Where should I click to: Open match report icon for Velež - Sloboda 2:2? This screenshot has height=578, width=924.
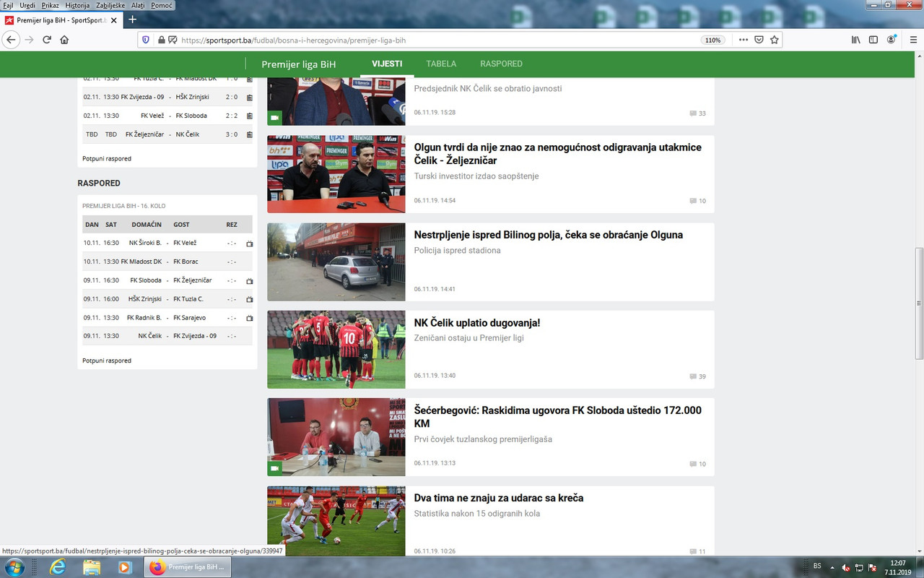click(x=250, y=116)
